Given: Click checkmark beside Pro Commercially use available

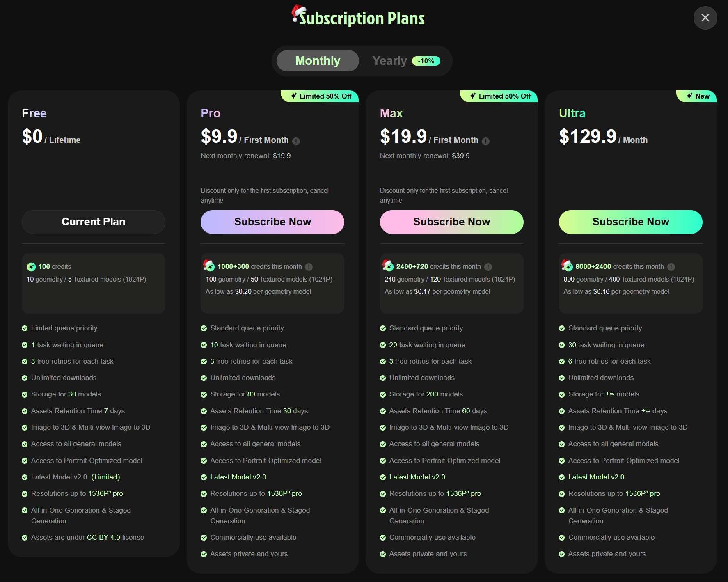Looking at the screenshot, I should pyautogui.click(x=204, y=538).
